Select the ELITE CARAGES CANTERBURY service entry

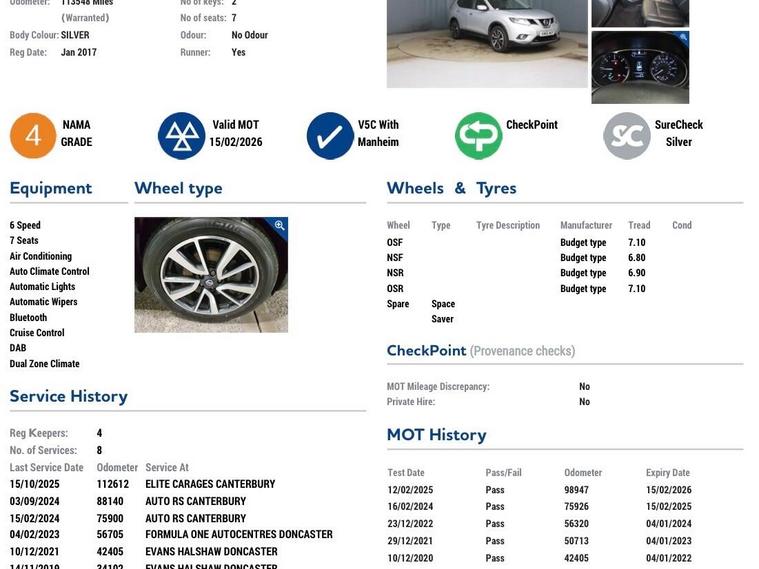[210, 484]
